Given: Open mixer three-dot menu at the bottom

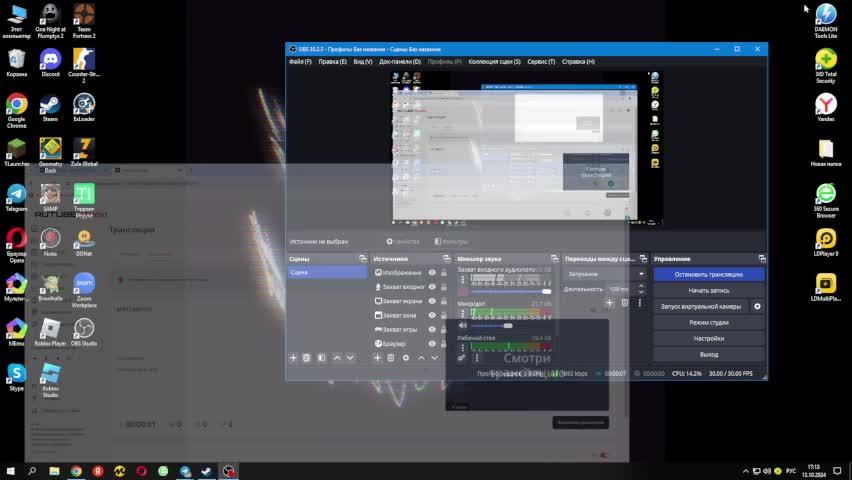Looking at the screenshot, I should click(477, 358).
